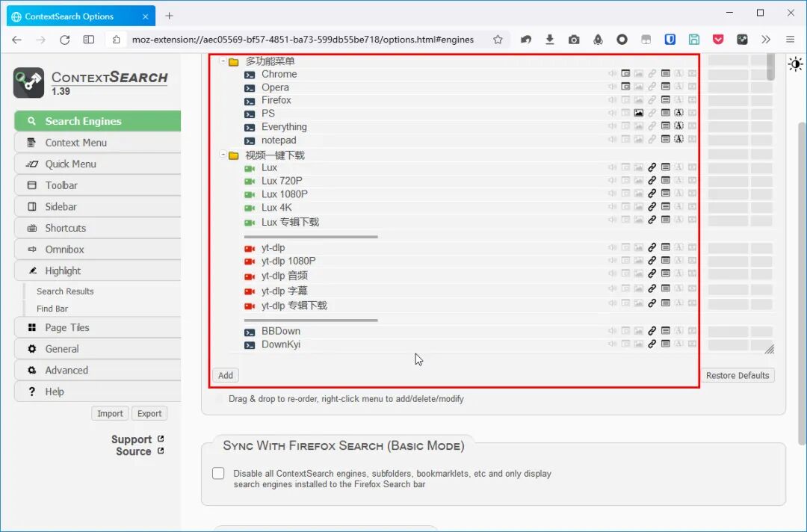
Task: Toggle frame context for the Chrome engine
Action: (625, 73)
